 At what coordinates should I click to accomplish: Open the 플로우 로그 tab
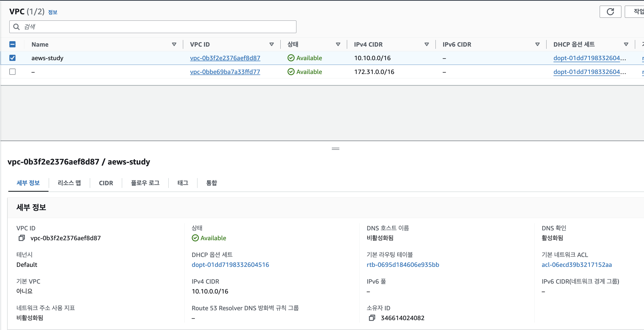[x=145, y=183]
